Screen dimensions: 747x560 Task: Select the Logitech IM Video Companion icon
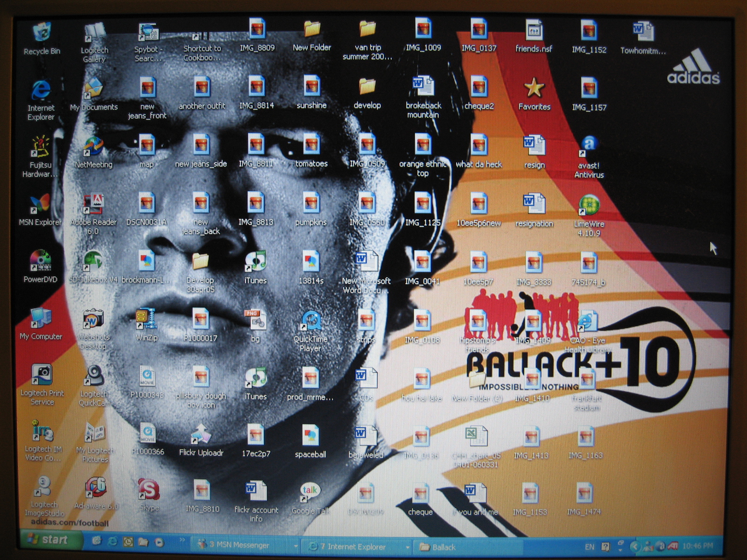tap(43, 431)
